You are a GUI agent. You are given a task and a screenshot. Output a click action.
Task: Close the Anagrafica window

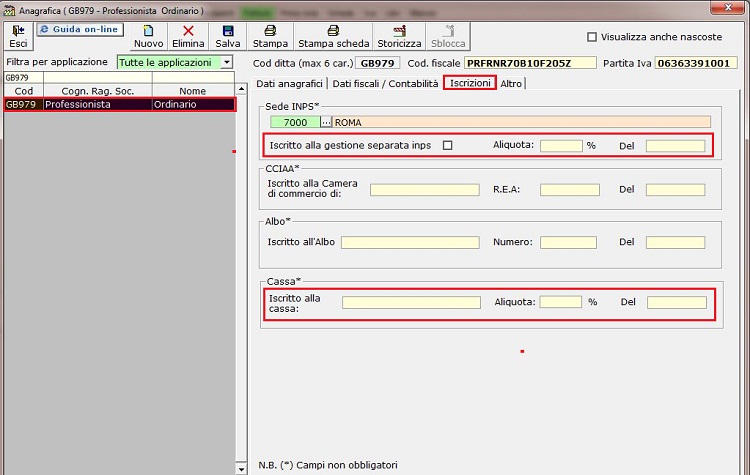point(728,7)
